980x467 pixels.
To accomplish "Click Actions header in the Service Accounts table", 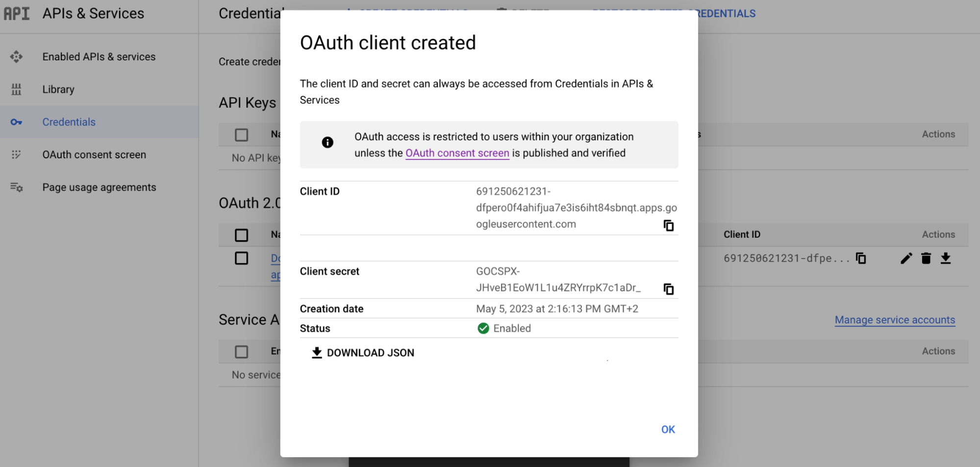I will click(938, 351).
